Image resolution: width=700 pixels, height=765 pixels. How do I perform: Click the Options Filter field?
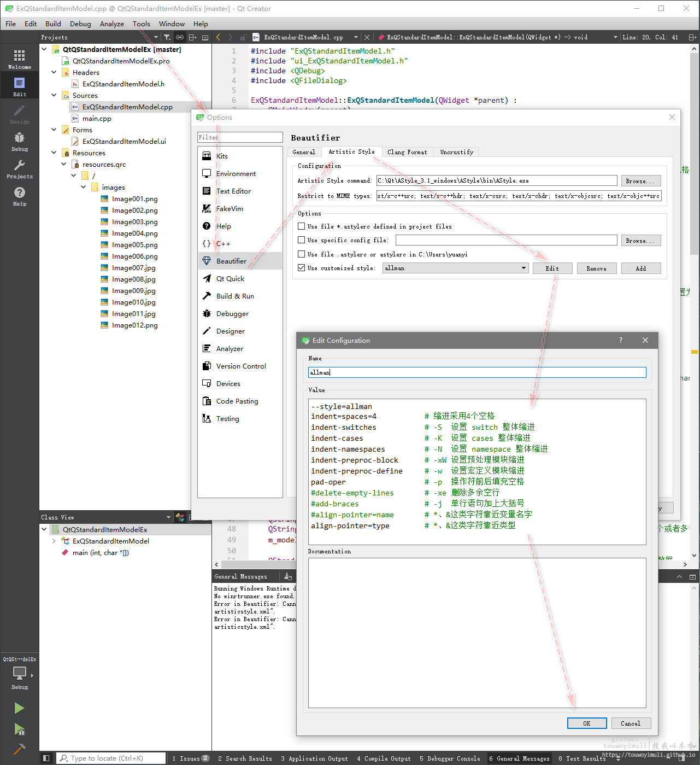coord(240,137)
